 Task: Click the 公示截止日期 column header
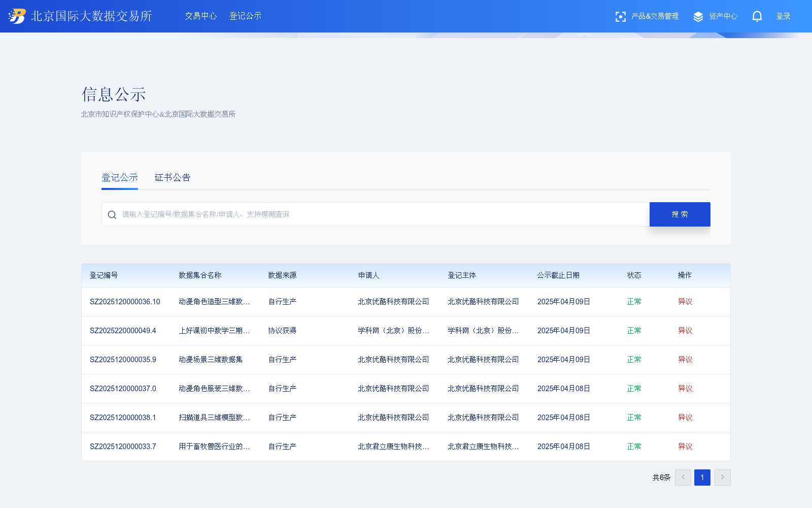tap(558, 275)
